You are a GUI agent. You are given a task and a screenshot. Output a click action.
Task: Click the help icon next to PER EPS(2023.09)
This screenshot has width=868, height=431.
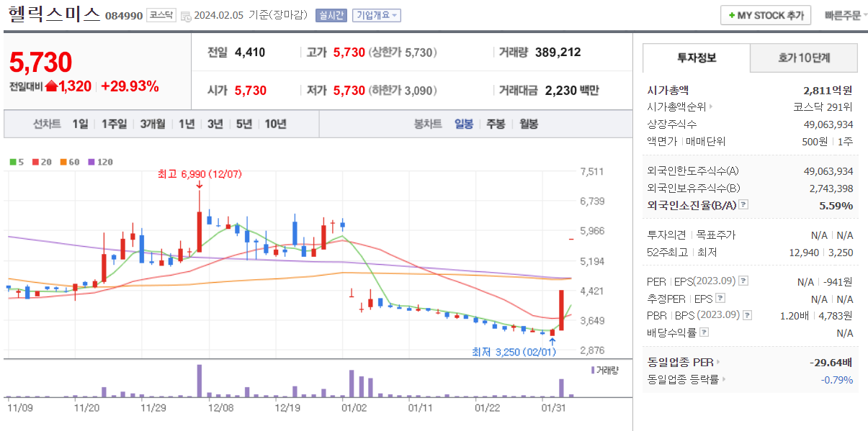(744, 281)
